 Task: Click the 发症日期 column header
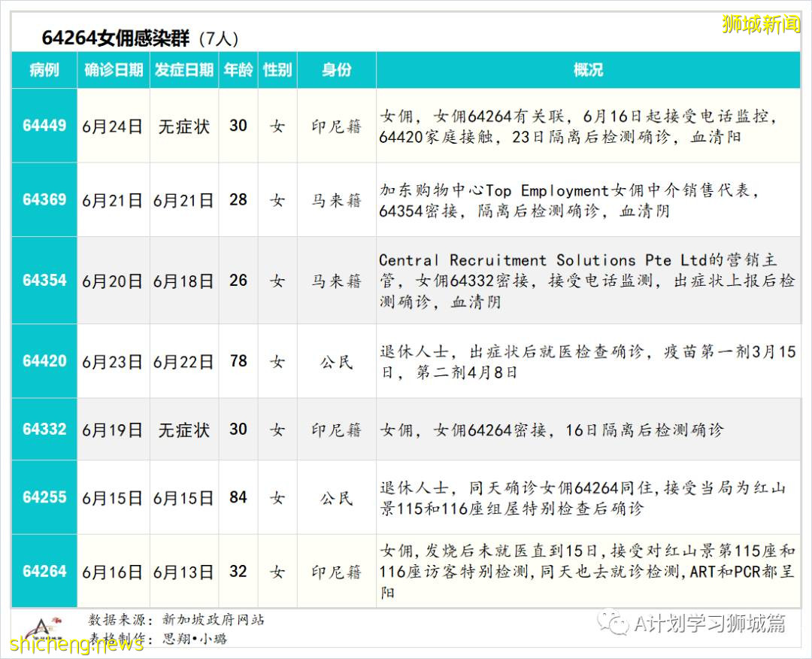click(184, 70)
